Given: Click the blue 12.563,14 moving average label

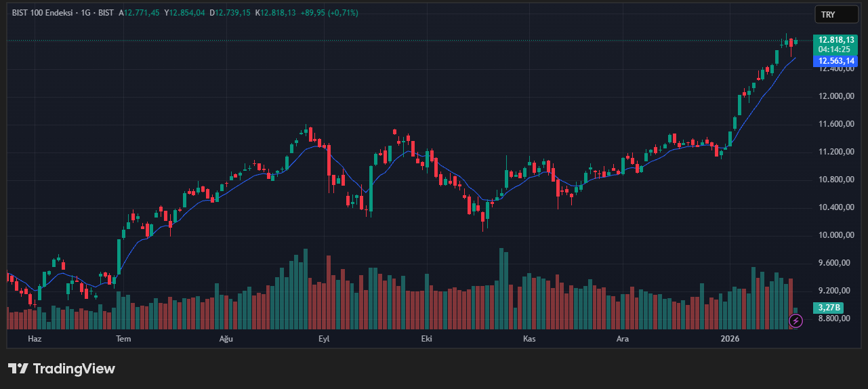Looking at the screenshot, I should 835,61.
